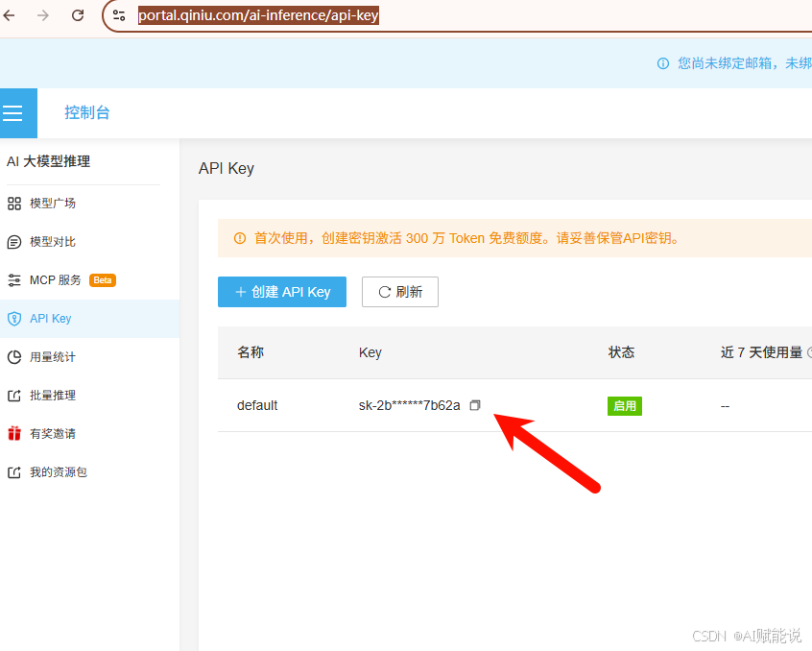The width and height of the screenshot is (812, 651).
Task: Click the MCP 服务 sliders icon
Action: 14,280
